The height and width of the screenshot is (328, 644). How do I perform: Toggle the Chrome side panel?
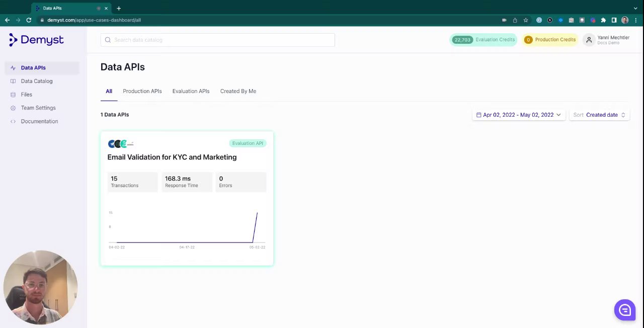point(614,20)
